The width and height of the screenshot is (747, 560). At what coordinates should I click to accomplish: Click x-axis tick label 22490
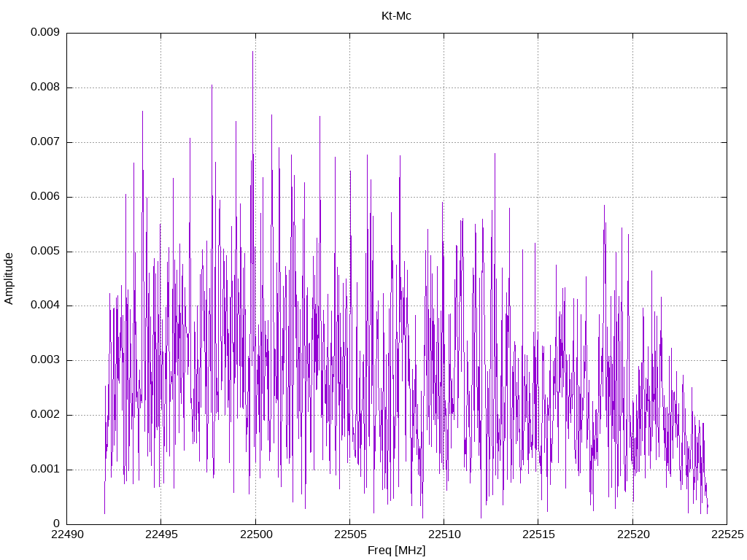pos(67,534)
